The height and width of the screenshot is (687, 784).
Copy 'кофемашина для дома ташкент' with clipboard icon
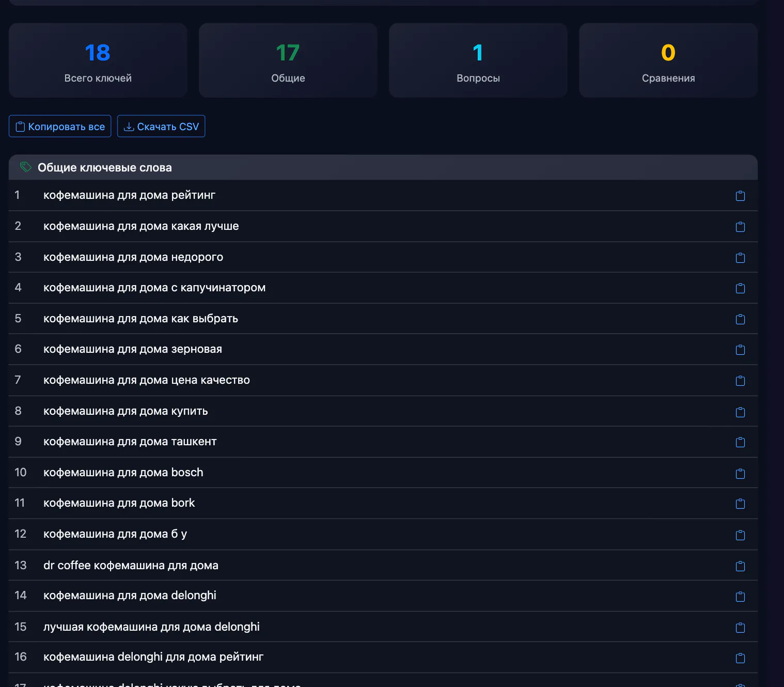click(x=740, y=442)
